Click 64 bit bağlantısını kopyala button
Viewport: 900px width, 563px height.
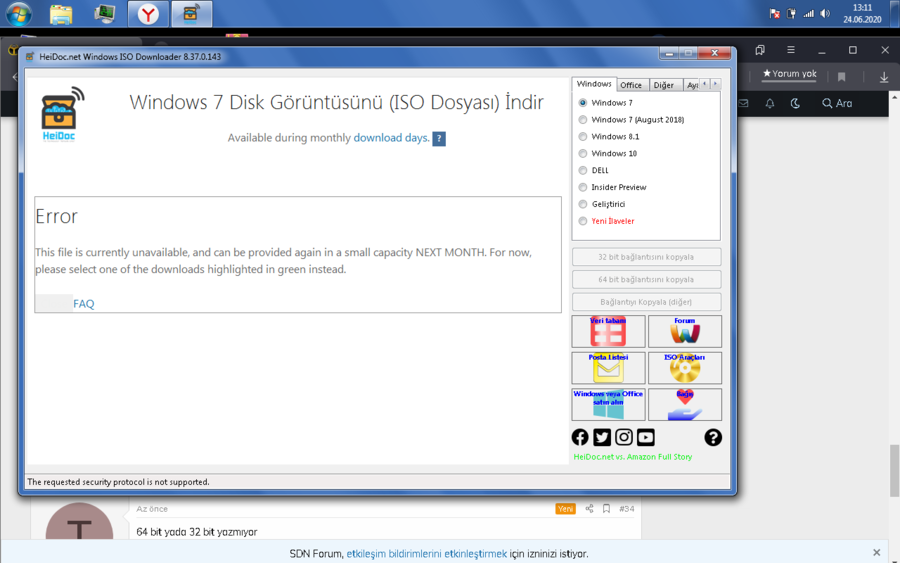tap(646, 279)
